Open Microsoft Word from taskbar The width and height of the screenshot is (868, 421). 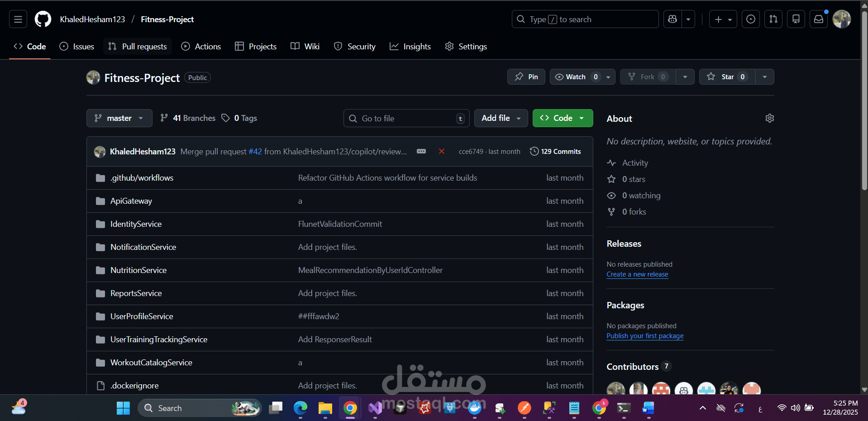point(648,408)
